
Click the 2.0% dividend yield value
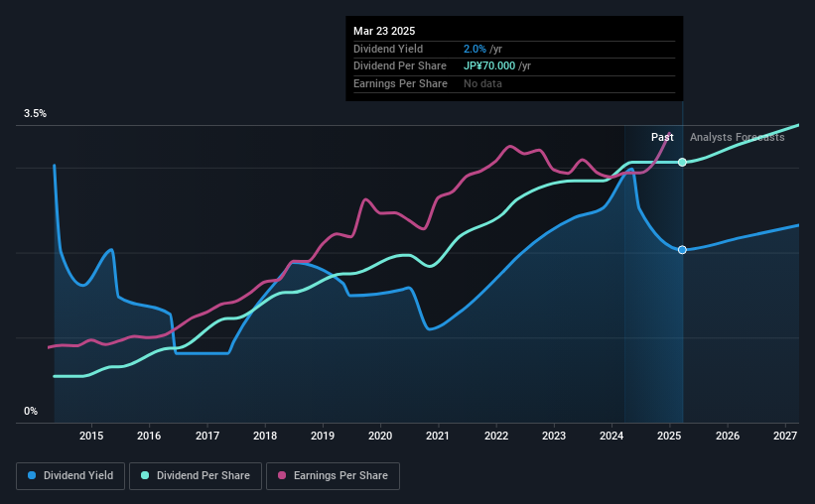tap(475, 49)
